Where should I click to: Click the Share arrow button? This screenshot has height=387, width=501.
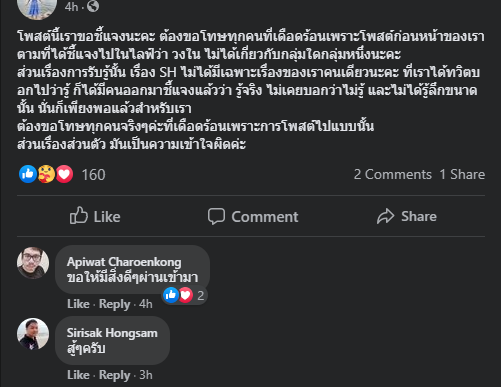407,216
